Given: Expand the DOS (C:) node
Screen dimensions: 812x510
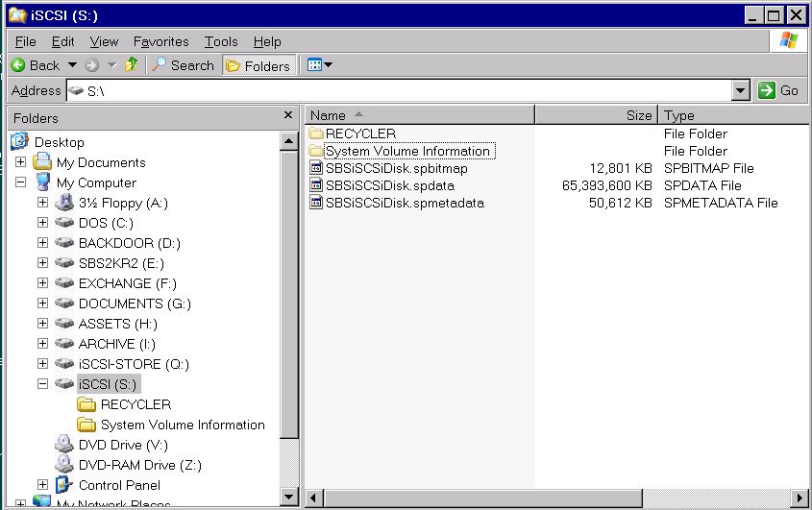Looking at the screenshot, I should [x=43, y=223].
